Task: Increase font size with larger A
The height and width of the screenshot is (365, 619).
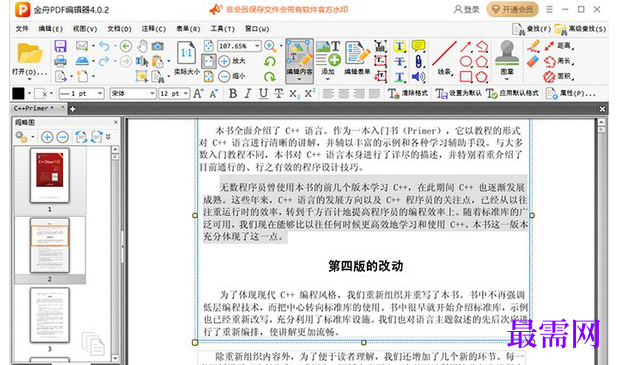Action: 199,94
